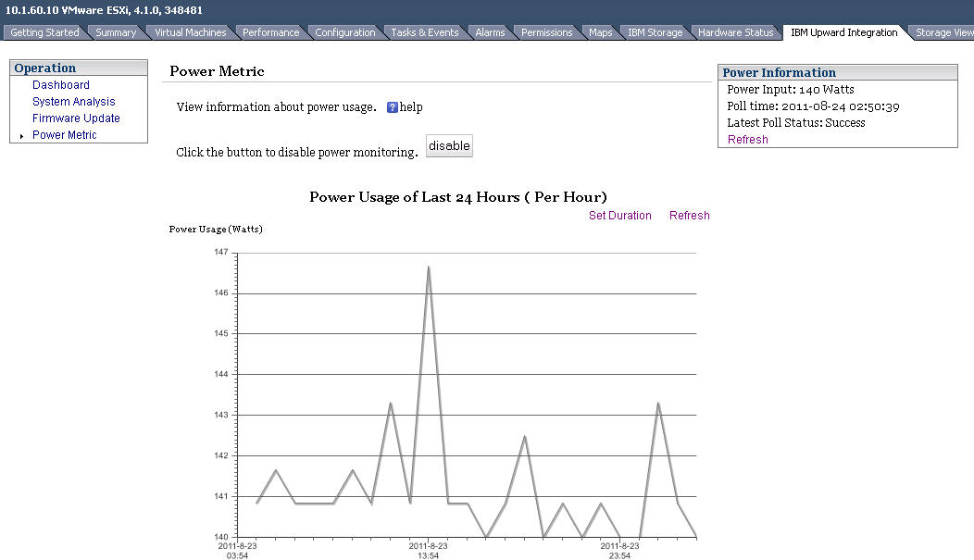Select System Analysis in Operation panel
This screenshot has width=974, height=560.
click(x=74, y=102)
